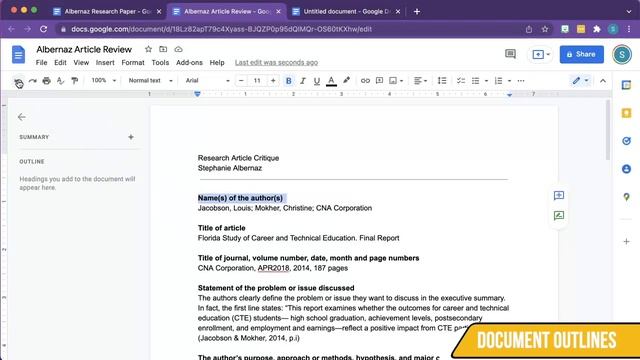Insert a checklist

pos(461,81)
